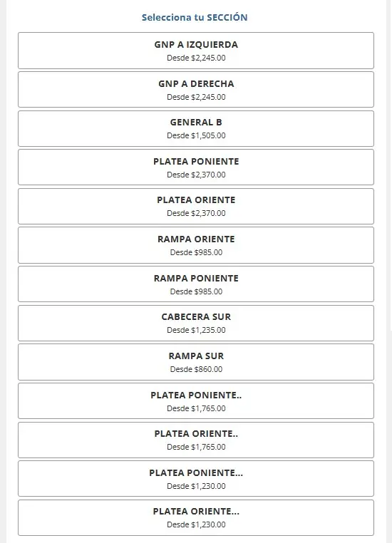This screenshot has height=543, width=392.
Task: Click Desde $1,235.00 price under CABECERA SUR
Action: [196, 330]
